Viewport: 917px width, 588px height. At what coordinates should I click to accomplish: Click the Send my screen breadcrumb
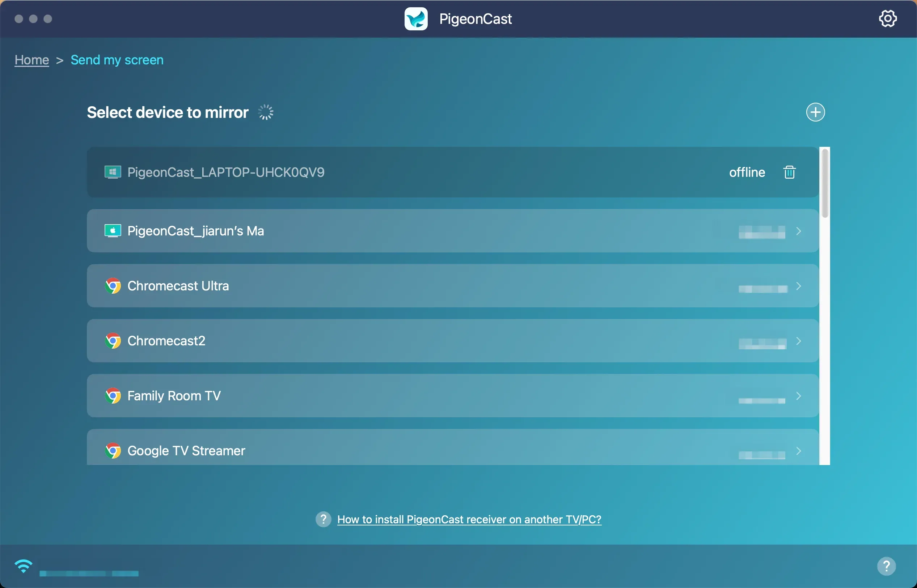[117, 60]
